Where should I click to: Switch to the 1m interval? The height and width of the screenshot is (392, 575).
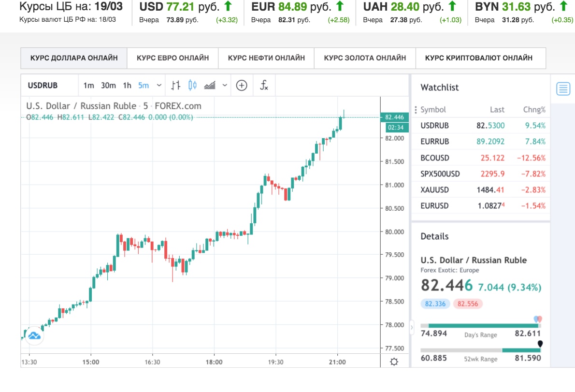[x=89, y=86]
